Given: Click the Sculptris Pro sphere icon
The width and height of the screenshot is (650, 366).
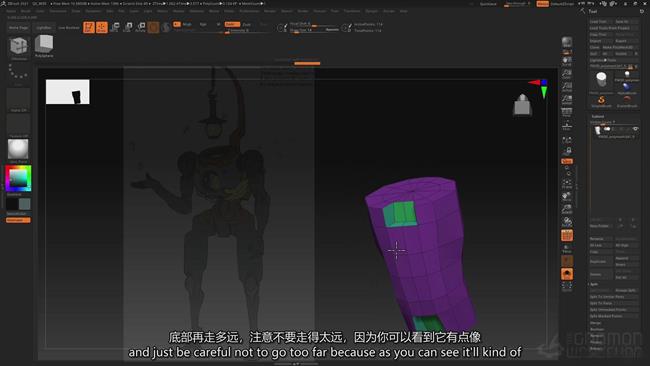Looking at the screenshot, I should (166, 27).
